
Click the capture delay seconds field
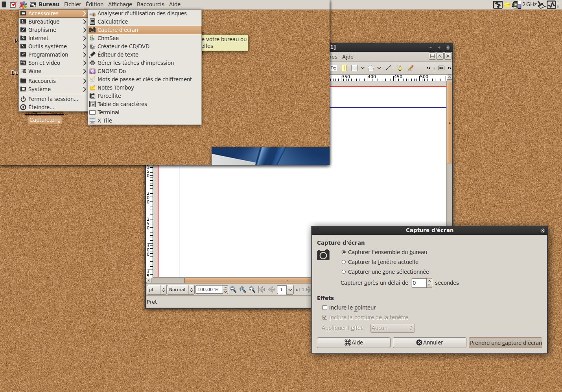418,283
